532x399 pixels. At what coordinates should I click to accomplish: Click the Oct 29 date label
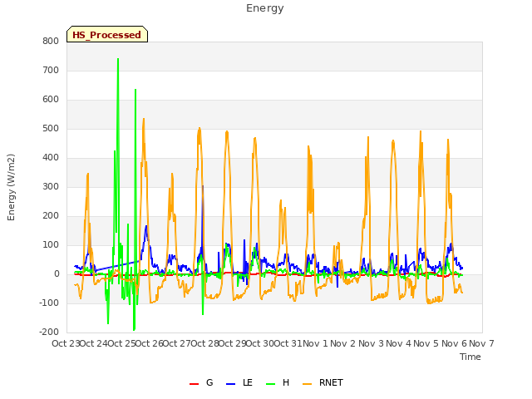[x=232, y=343]
